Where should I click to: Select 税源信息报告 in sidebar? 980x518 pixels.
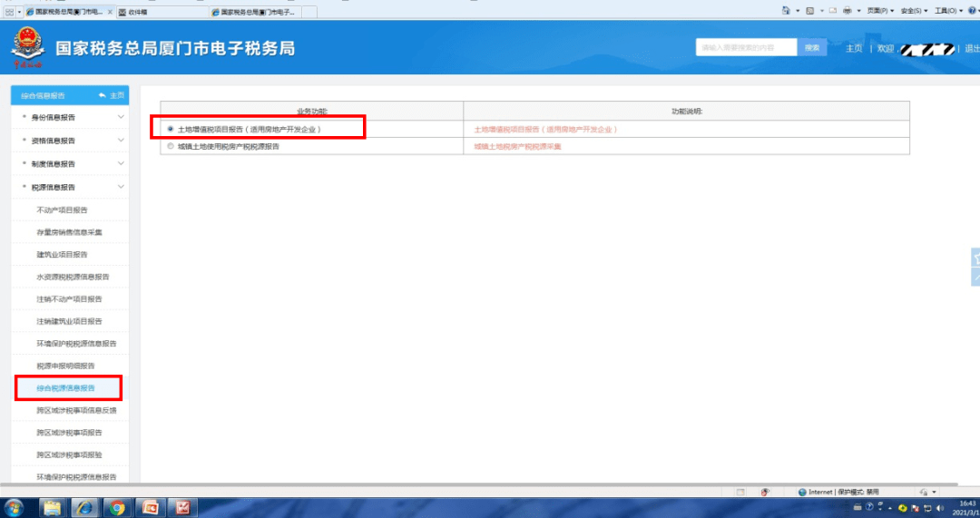pyautogui.click(x=54, y=187)
